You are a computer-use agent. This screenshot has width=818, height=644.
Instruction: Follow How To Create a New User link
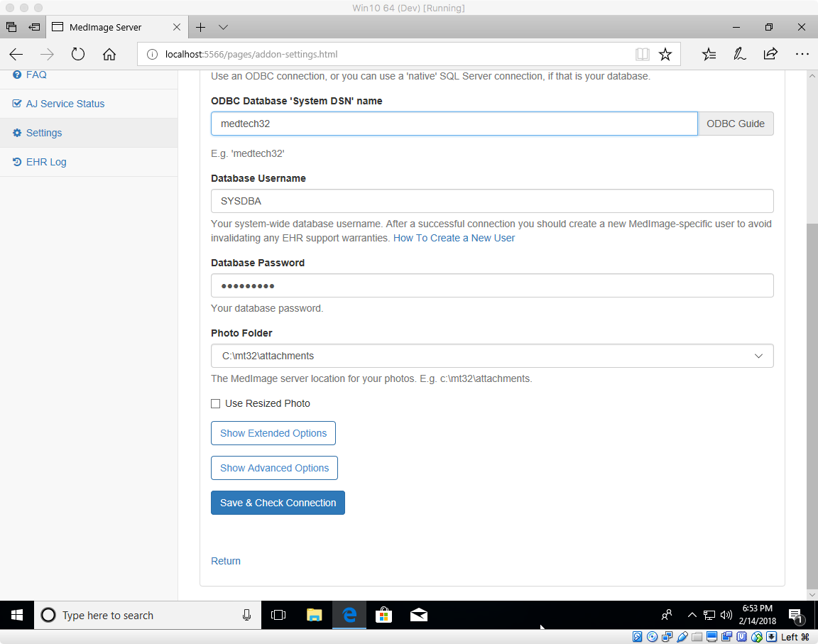tap(454, 238)
